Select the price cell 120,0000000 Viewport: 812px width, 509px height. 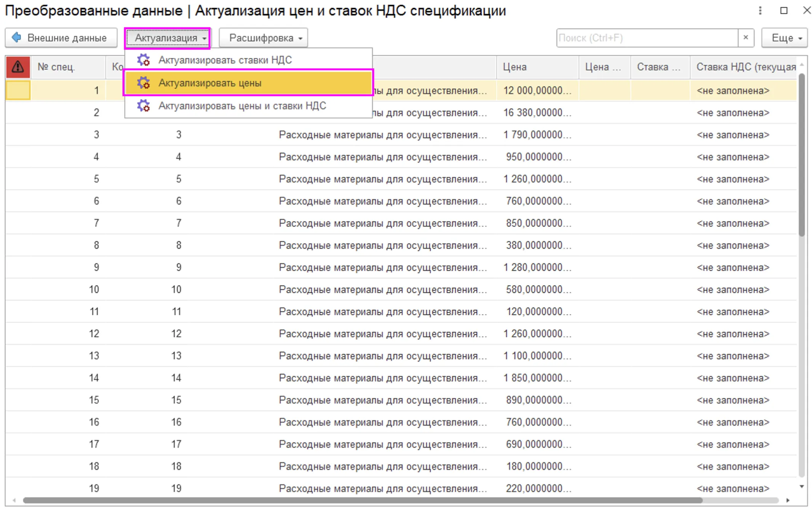(537, 312)
